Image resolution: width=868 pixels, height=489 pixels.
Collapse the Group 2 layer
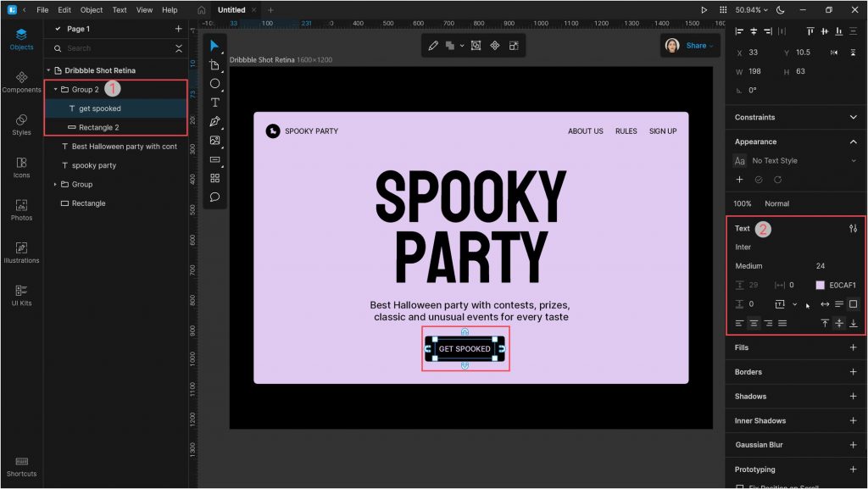point(55,89)
